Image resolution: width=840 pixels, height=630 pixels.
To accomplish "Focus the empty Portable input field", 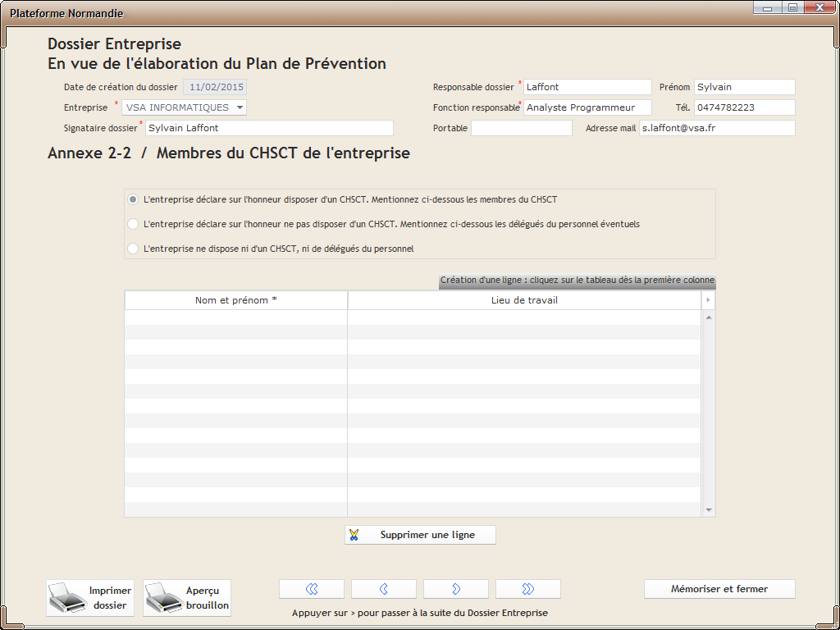I will click(521, 128).
